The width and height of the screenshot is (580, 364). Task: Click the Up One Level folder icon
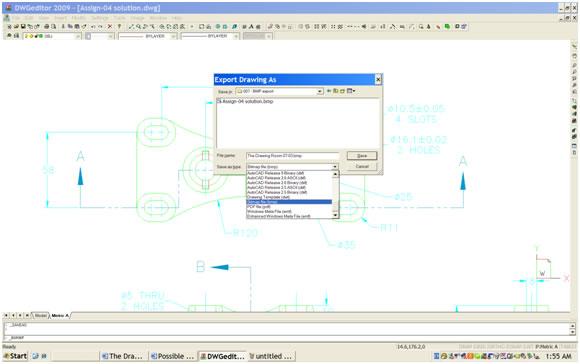[x=335, y=91]
